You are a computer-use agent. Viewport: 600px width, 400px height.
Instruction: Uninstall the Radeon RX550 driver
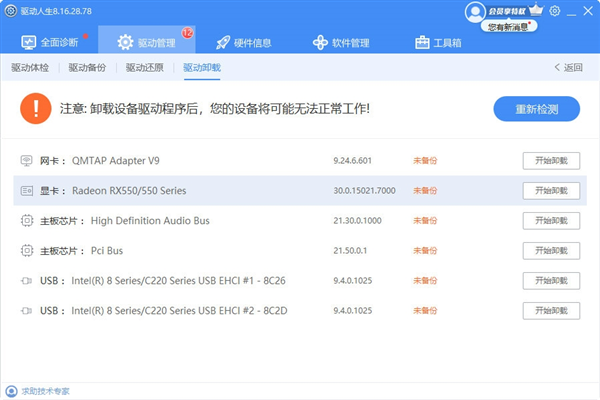coord(551,191)
